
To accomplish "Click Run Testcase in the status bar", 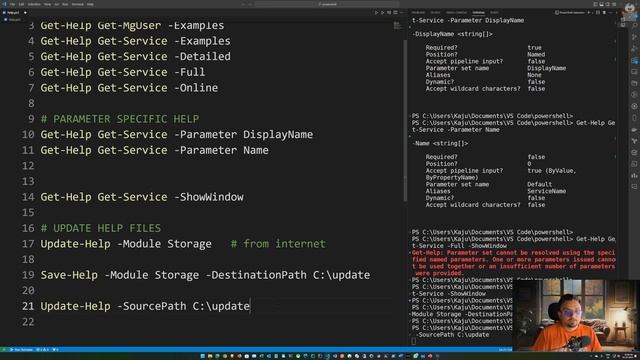I will tap(22, 349).
